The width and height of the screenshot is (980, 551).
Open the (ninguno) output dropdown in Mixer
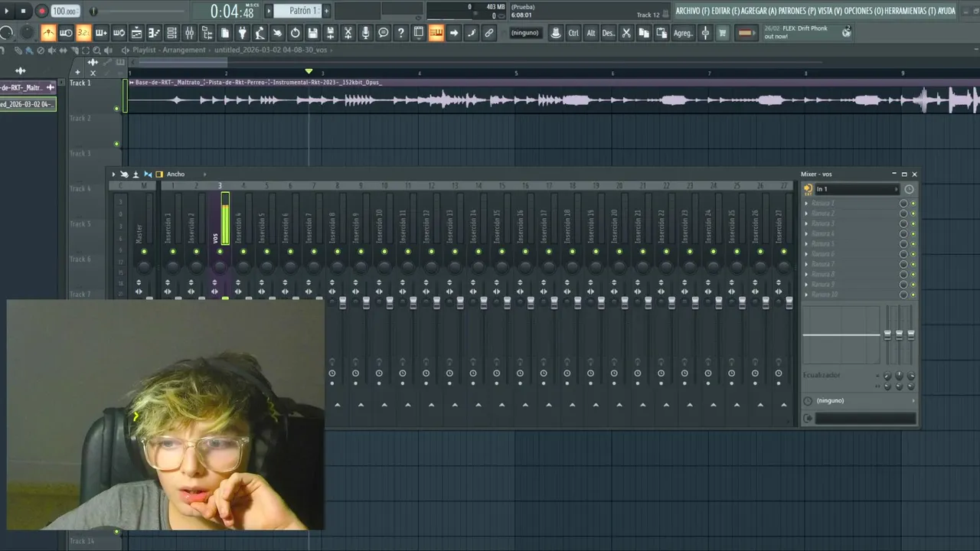(864, 401)
